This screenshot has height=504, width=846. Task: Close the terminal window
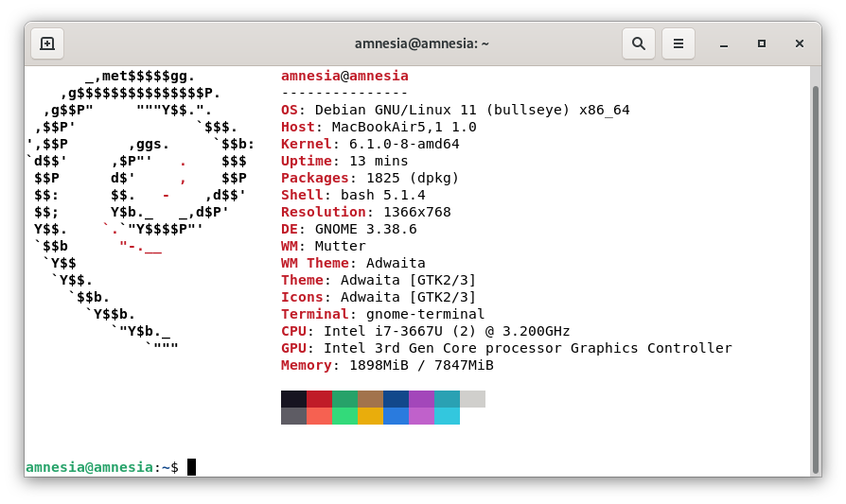tap(800, 43)
